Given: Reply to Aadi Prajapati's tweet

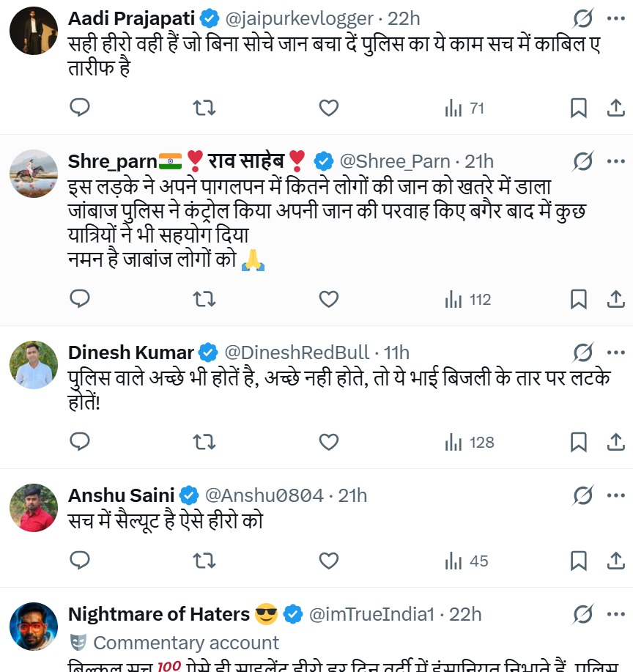Looking at the screenshot, I should [x=80, y=108].
